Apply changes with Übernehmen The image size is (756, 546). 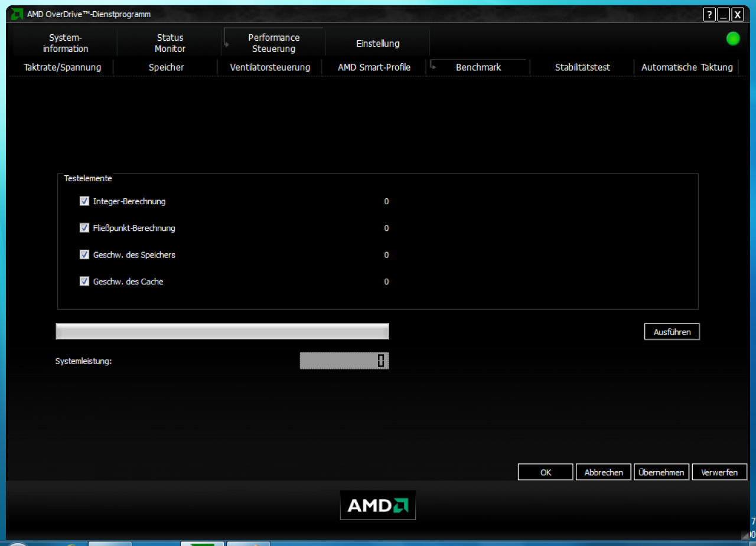pos(661,472)
